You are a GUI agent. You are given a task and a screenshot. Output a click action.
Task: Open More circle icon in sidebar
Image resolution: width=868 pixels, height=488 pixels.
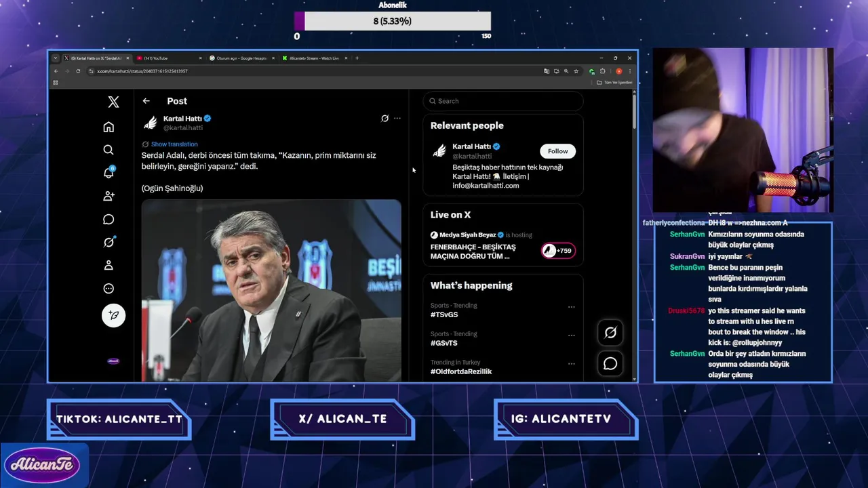tap(108, 288)
